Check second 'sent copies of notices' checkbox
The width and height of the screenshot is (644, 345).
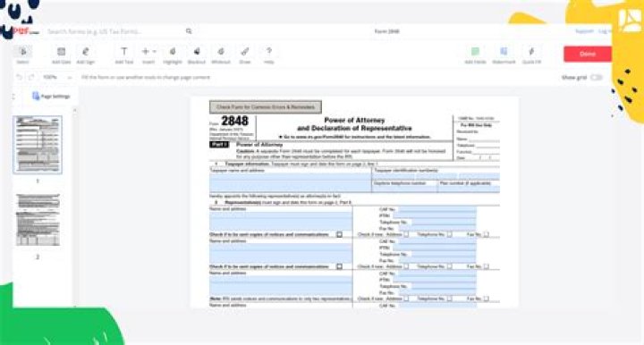[339, 266]
